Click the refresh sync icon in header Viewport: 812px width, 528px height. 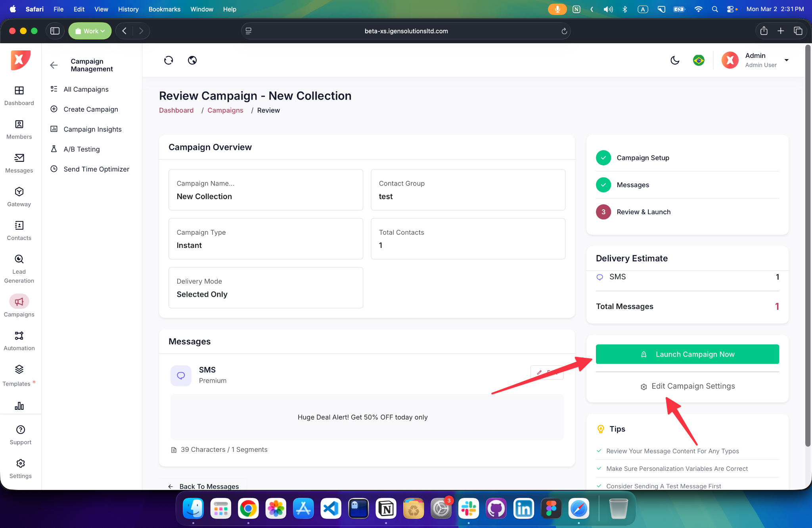click(x=169, y=60)
